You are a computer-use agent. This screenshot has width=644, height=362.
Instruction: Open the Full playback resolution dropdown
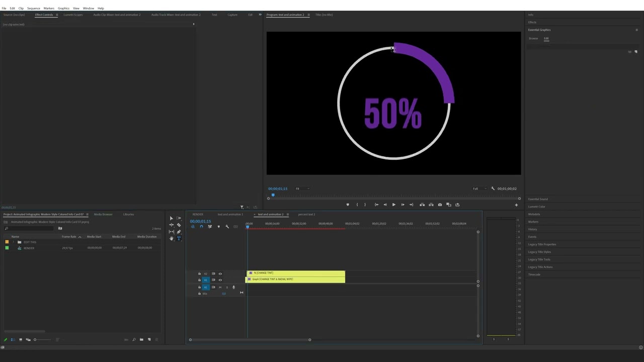[479, 189]
